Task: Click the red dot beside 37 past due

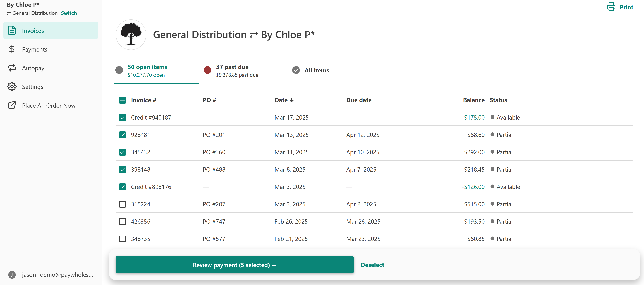Action: tap(208, 70)
